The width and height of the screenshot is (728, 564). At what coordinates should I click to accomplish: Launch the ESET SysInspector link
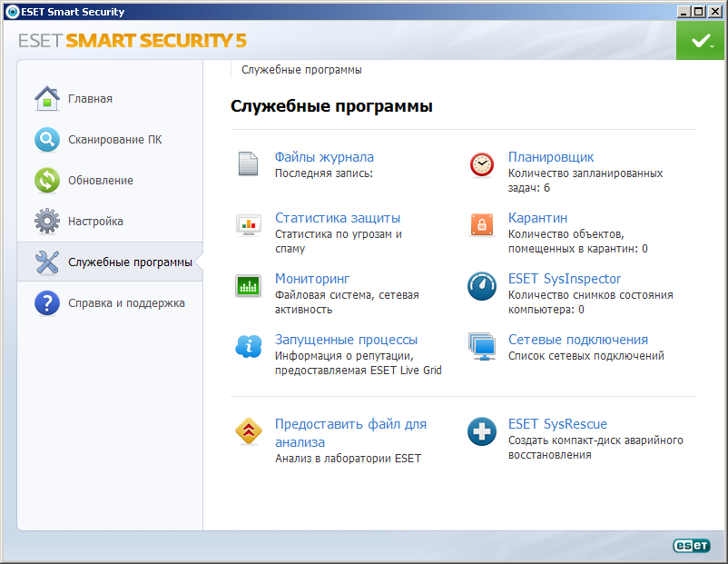click(564, 279)
